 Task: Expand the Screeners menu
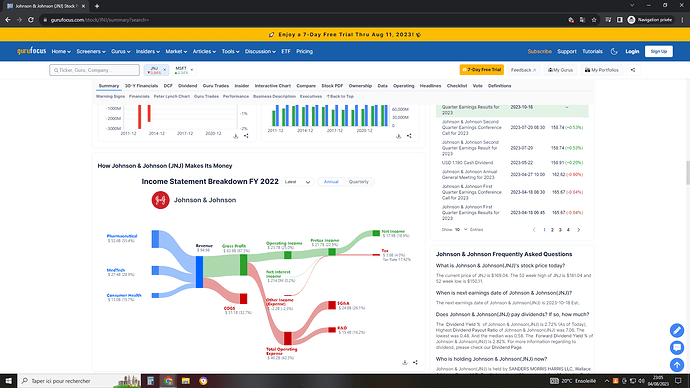pos(91,51)
